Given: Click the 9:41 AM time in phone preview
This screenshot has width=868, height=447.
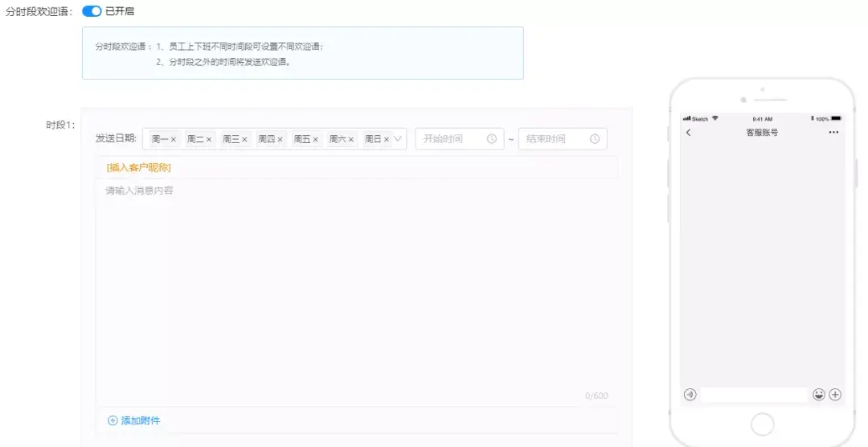Looking at the screenshot, I should [x=762, y=119].
